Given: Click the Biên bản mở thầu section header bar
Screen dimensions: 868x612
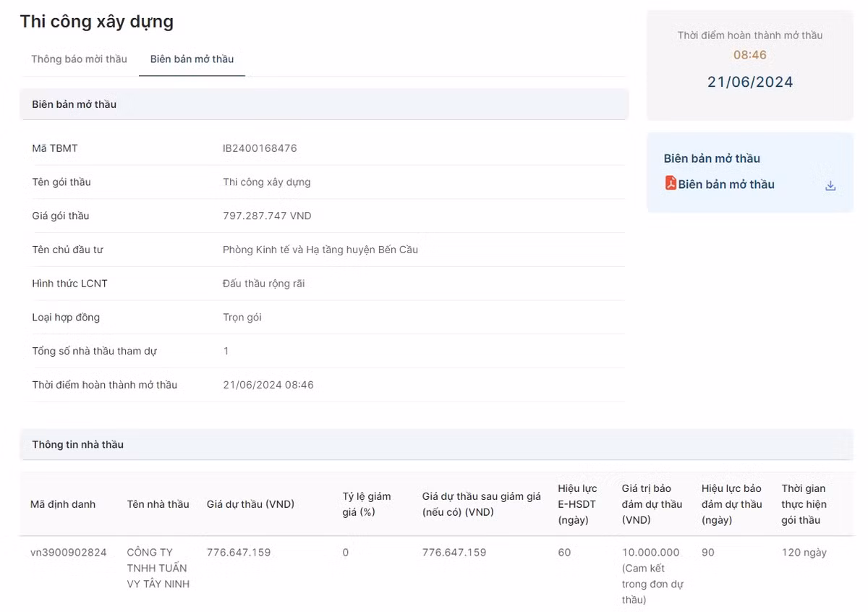Looking at the screenshot, I should click(x=74, y=104).
